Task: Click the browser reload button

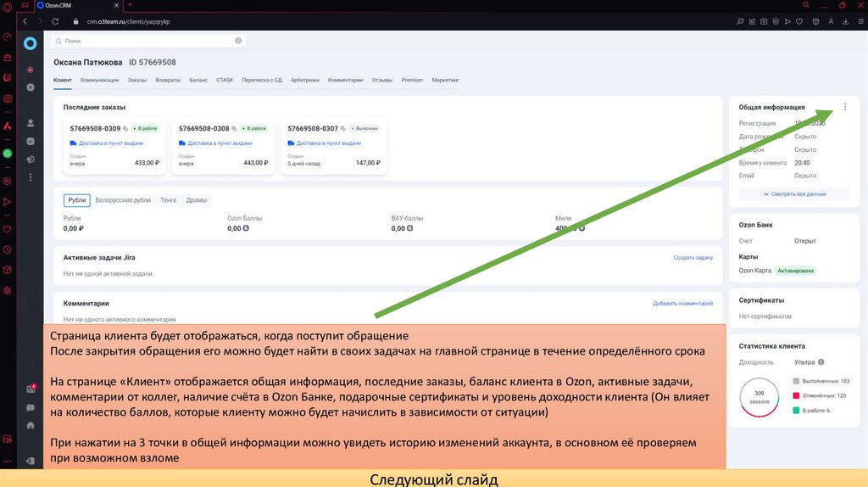Action: (55, 21)
